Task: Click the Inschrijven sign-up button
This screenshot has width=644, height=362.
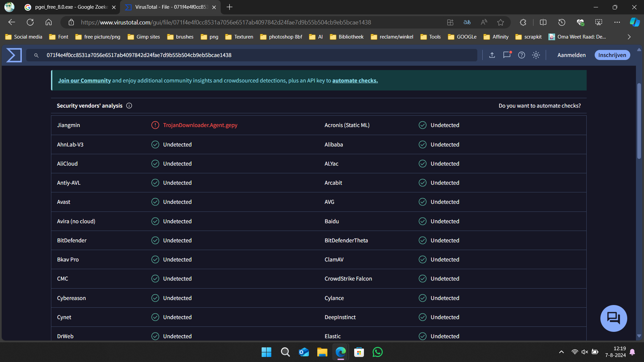Action: [612, 55]
